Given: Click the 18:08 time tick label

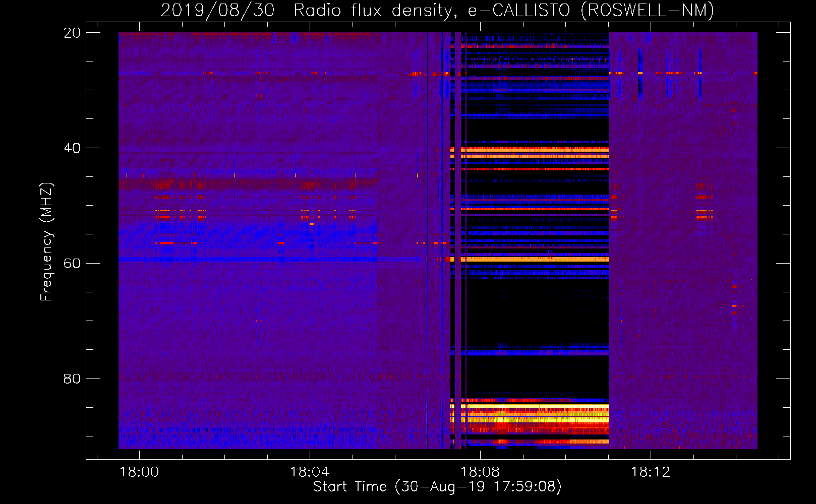Looking at the screenshot, I should coord(480,472).
